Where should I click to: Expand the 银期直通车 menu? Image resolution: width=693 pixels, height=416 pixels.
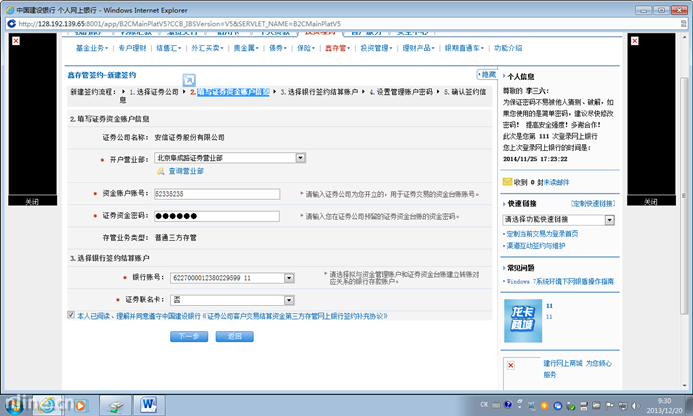click(x=464, y=48)
